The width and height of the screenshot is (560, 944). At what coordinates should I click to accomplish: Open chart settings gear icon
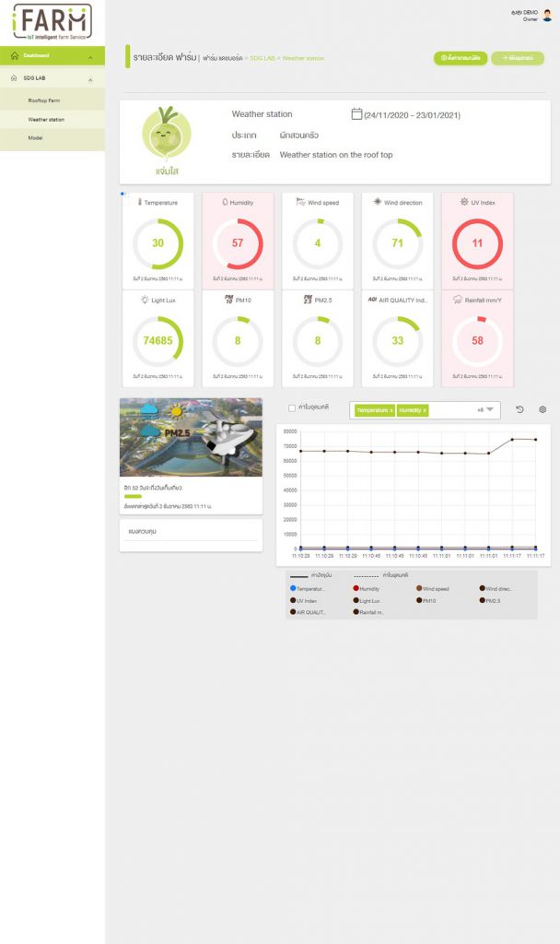point(542,410)
